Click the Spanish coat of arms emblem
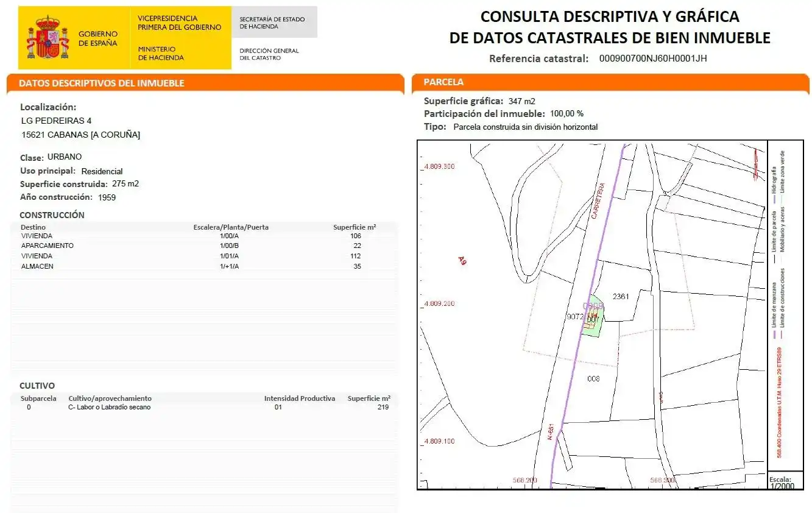 (x=48, y=38)
